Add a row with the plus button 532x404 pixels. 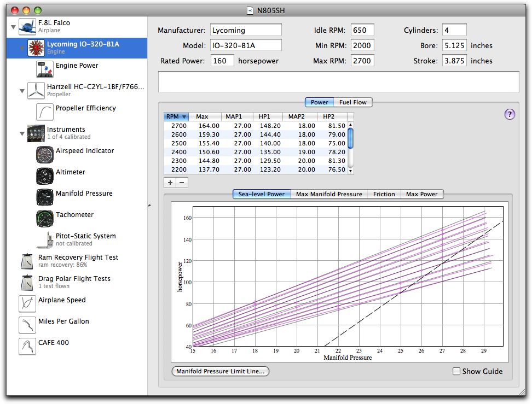pos(170,183)
